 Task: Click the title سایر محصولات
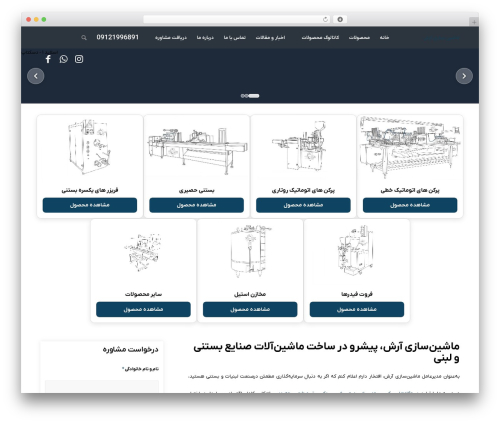(x=143, y=294)
